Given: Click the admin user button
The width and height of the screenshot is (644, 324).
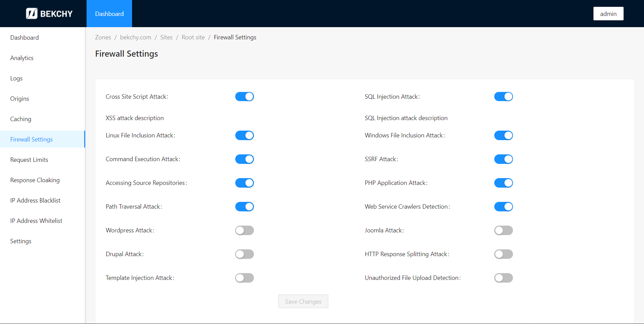Looking at the screenshot, I should tap(608, 14).
